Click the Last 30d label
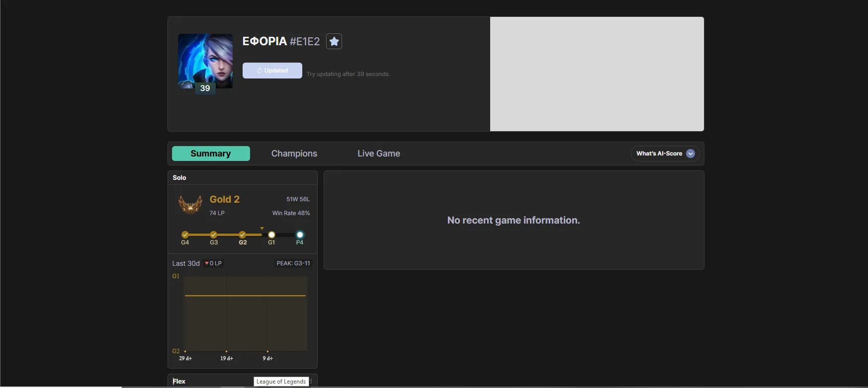The height and width of the screenshot is (388, 868). [186, 263]
